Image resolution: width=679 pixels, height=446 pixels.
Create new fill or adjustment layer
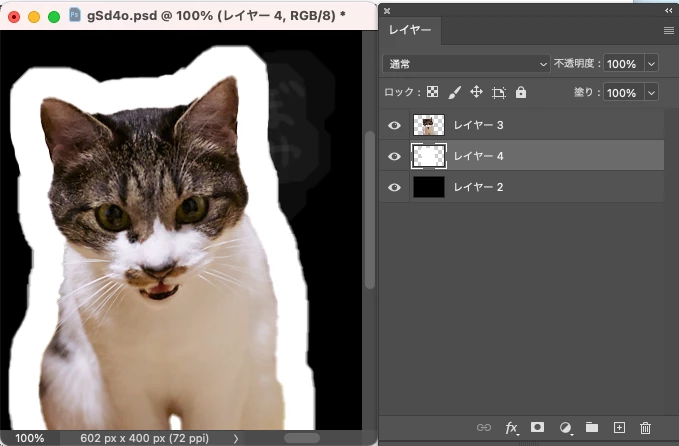[x=565, y=428]
